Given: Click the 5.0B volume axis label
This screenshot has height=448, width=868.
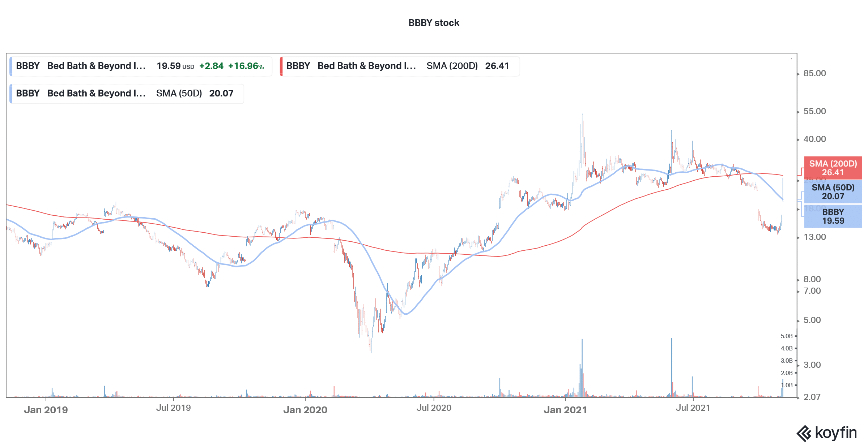Looking at the screenshot, I should [x=787, y=336].
